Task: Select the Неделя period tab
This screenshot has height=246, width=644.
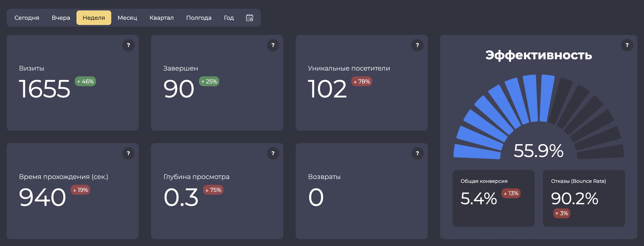Action: [x=94, y=18]
